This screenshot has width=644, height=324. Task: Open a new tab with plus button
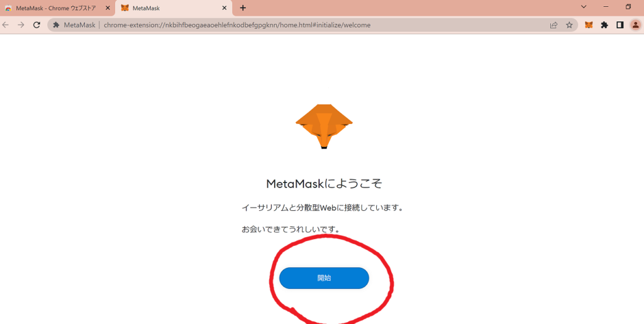point(243,8)
